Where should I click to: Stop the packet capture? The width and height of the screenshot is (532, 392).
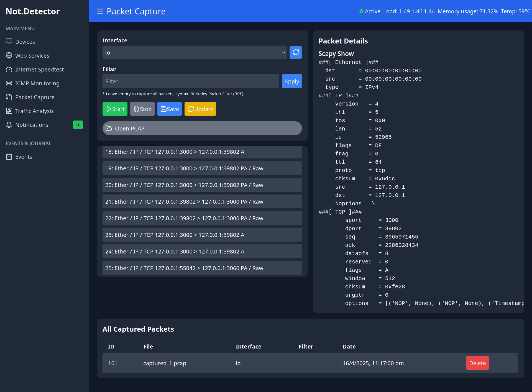tap(142, 109)
